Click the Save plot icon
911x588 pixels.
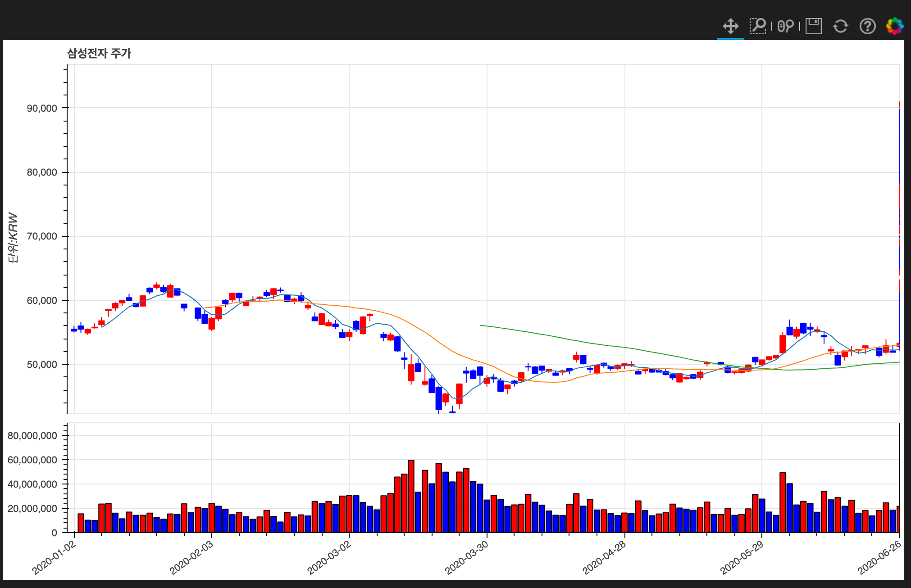tap(813, 26)
